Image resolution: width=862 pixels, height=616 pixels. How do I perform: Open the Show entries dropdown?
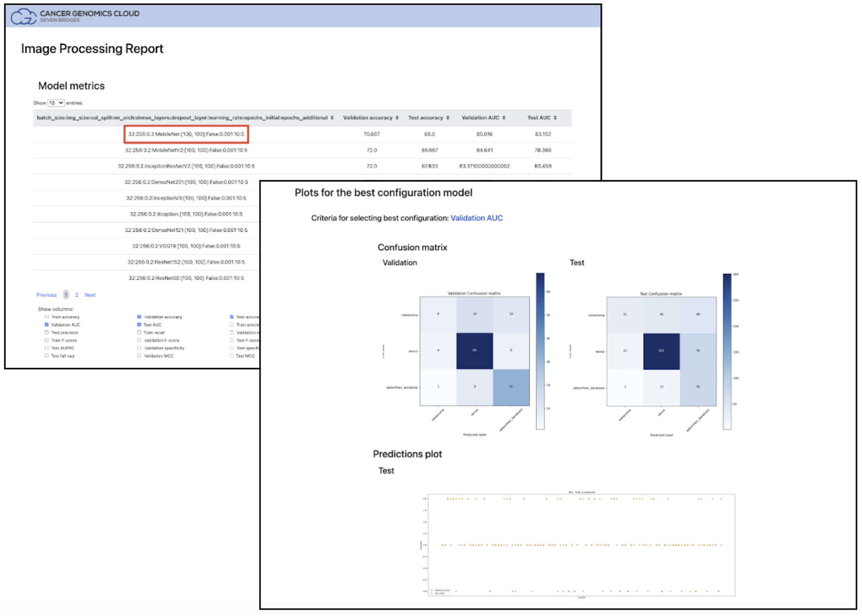[x=55, y=102]
